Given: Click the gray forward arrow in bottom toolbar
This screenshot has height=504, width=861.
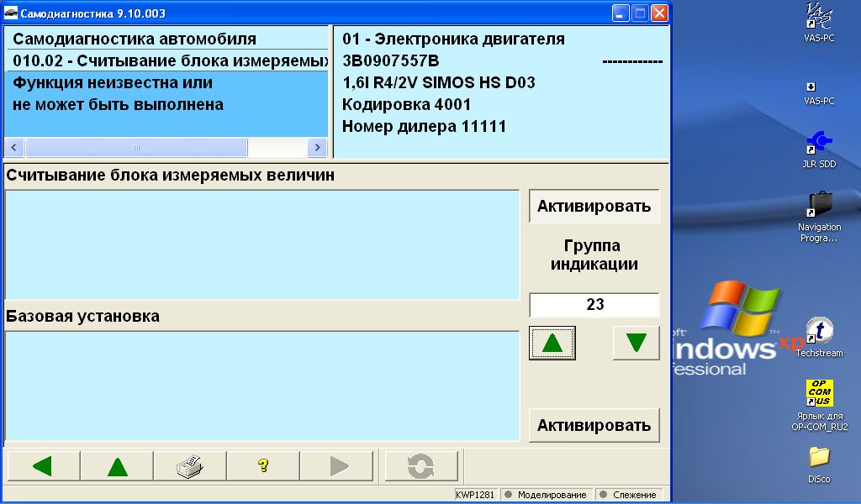Looking at the screenshot, I should click(337, 466).
